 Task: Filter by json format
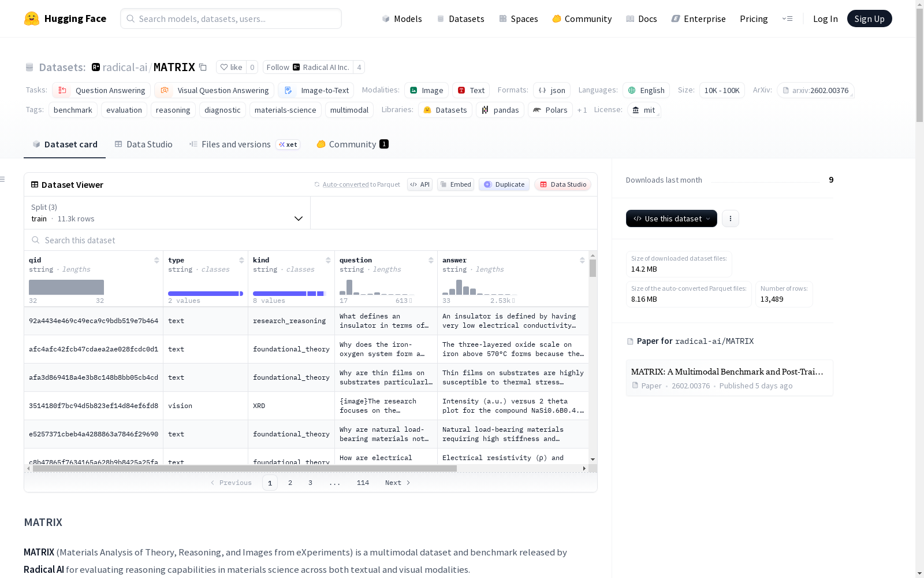click(552, 90)
